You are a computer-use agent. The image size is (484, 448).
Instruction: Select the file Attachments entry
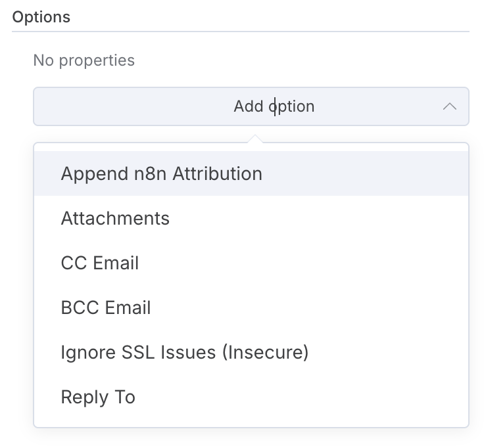click(115, 218)
